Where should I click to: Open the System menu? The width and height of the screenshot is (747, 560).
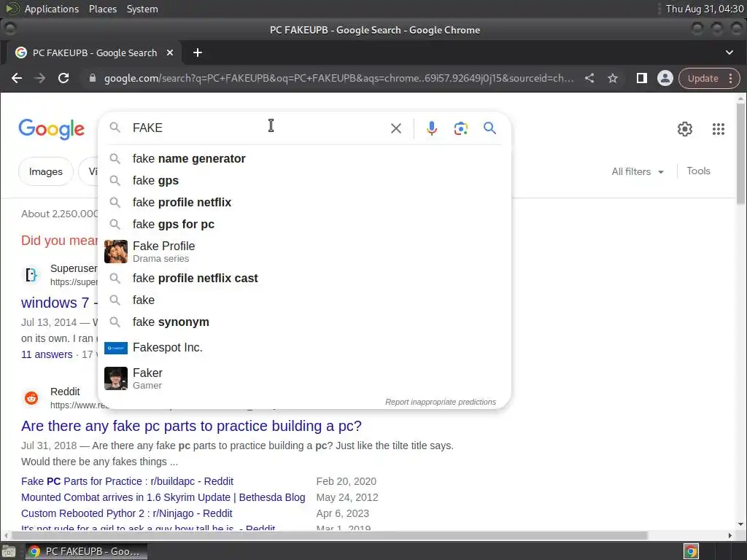pyautogui.click(x=142, y=9)
